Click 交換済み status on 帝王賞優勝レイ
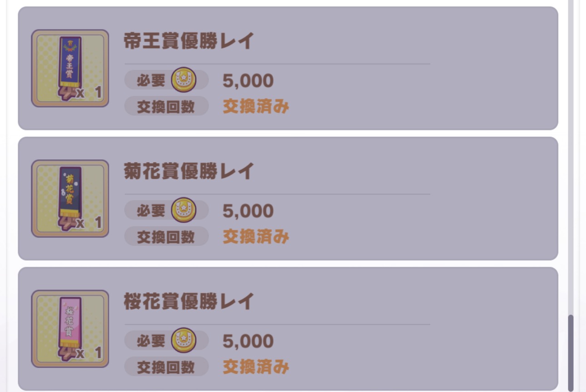This screenshot has width=586, height=392. point(256,106)
